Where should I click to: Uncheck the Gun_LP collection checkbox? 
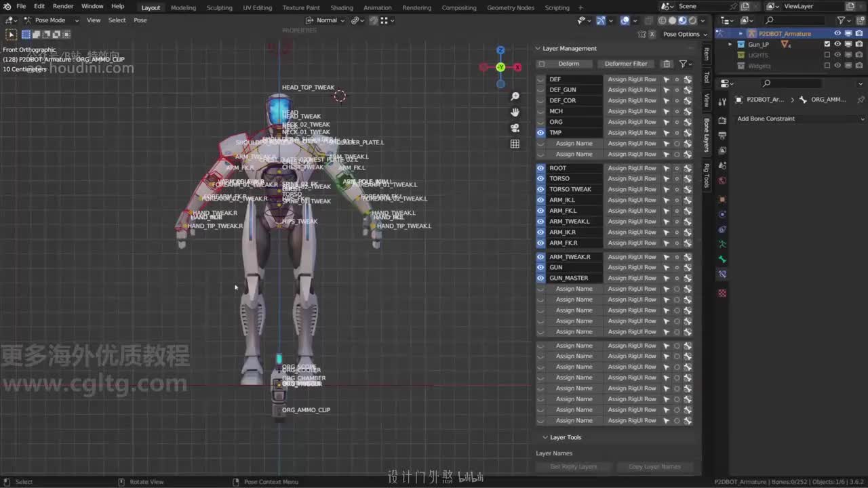click(x=827, y=44)
